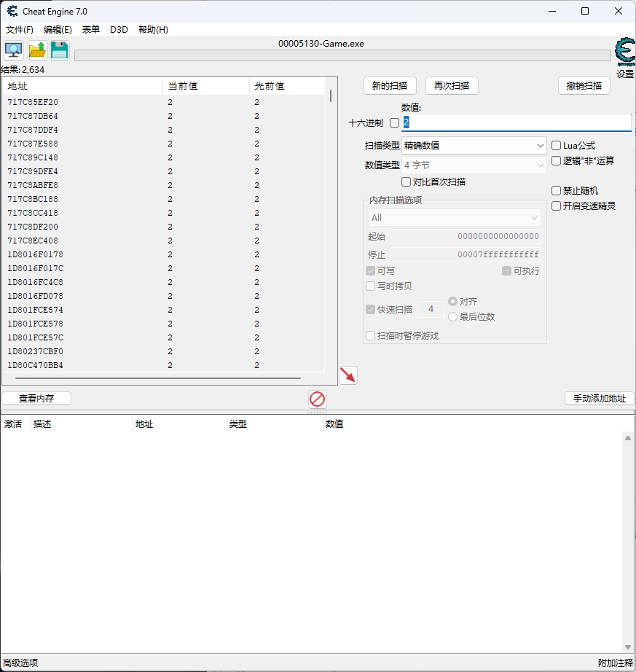Click the 先前值 column header
This screenshot has height=672, width=636.
[x=287, y=86]
